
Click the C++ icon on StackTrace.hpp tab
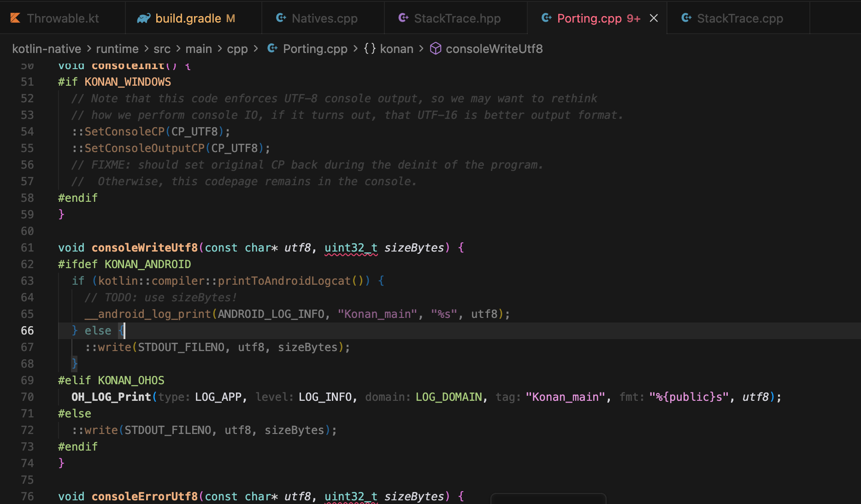(403, 18)
